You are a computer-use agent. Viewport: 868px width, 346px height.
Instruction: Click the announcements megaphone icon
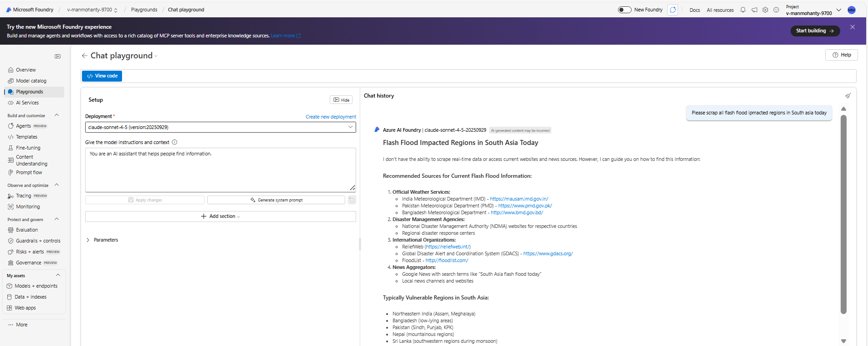click(754, 10)
